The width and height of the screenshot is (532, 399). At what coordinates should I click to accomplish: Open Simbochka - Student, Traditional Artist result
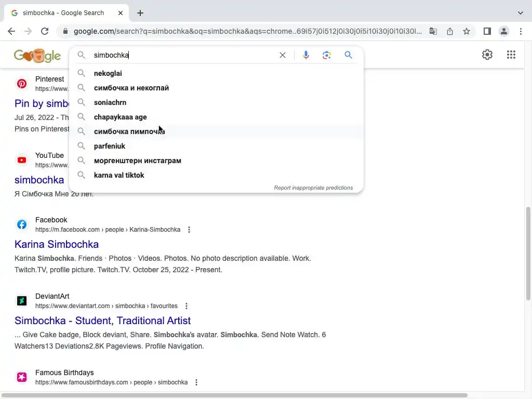(102, 321)
